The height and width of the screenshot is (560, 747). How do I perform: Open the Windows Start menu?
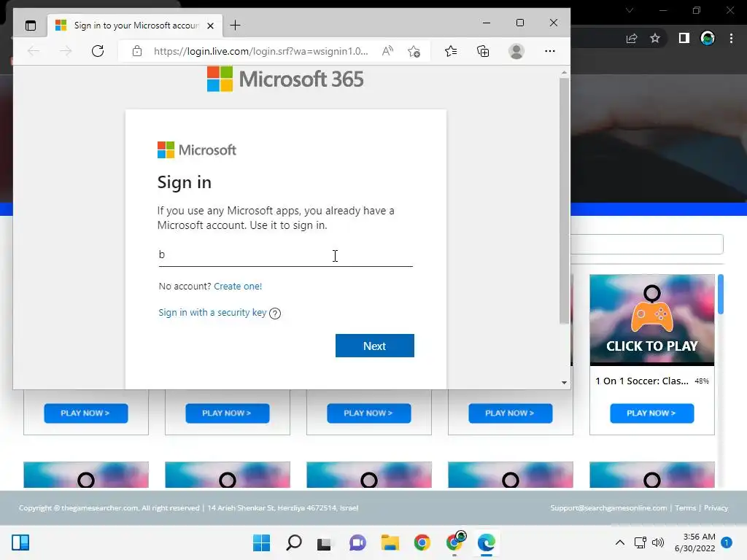[x=261, y=542]
